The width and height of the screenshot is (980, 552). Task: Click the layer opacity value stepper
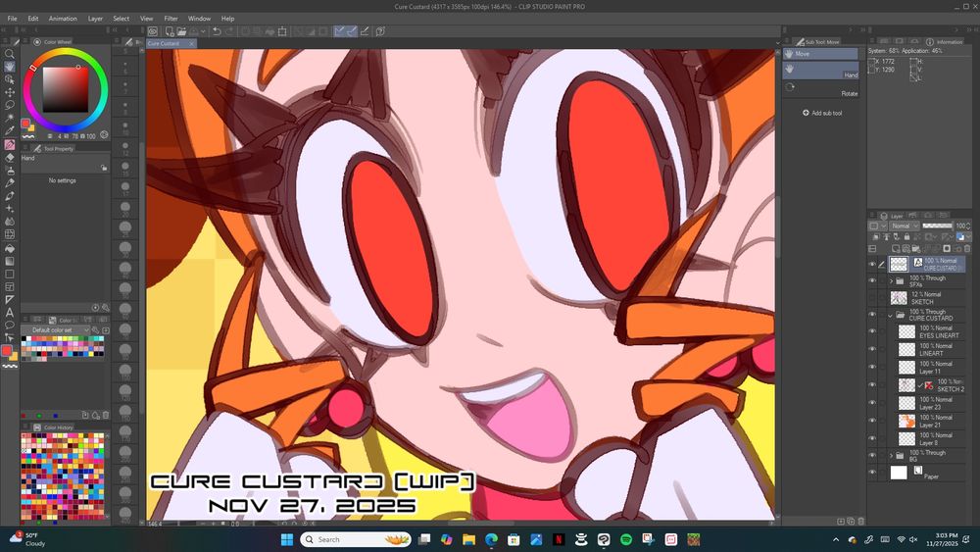pyautogui.click(x=969, y=226)
